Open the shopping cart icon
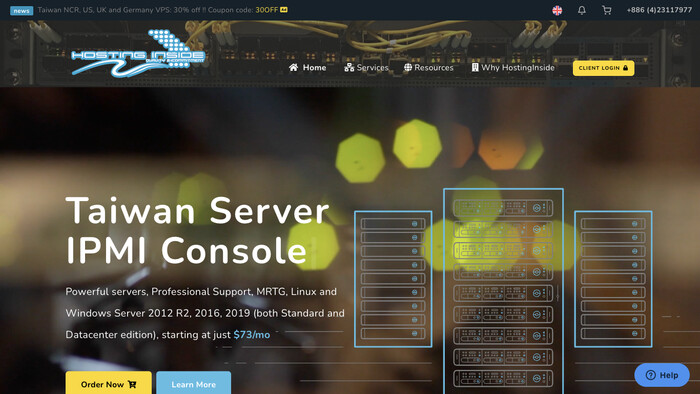The width and height of the screenshot is (700, 394). (606, 10)
